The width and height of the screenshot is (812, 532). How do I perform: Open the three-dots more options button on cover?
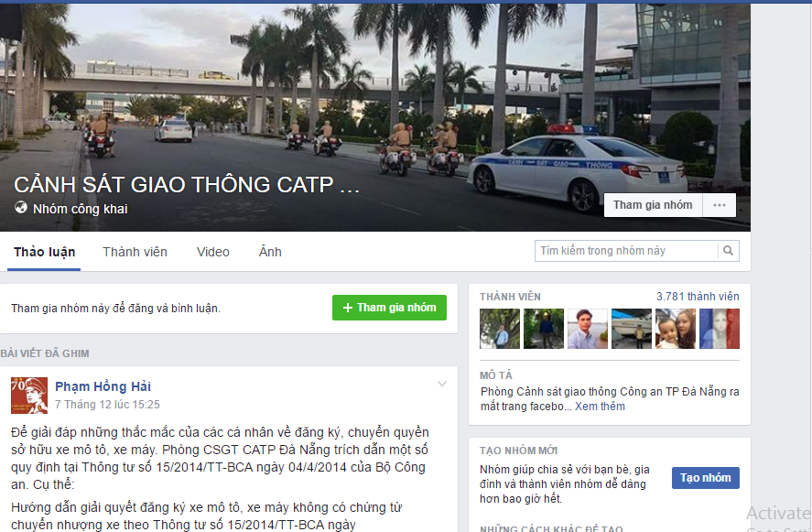(x=720, y=205)
